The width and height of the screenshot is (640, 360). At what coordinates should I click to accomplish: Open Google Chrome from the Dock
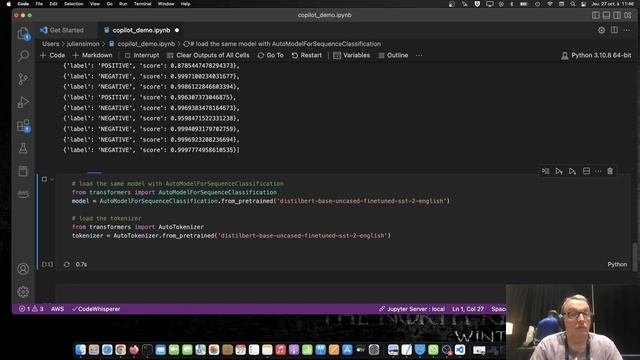tap(120, 350)
